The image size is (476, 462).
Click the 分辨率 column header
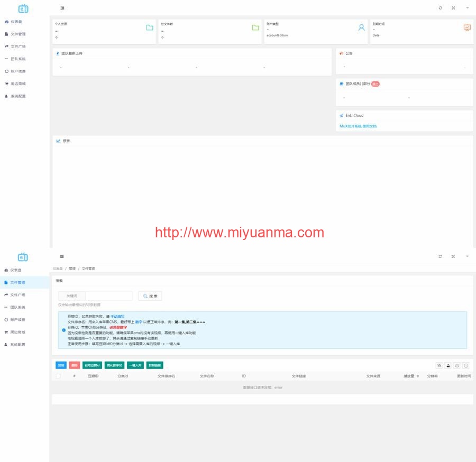pos(433,376)
